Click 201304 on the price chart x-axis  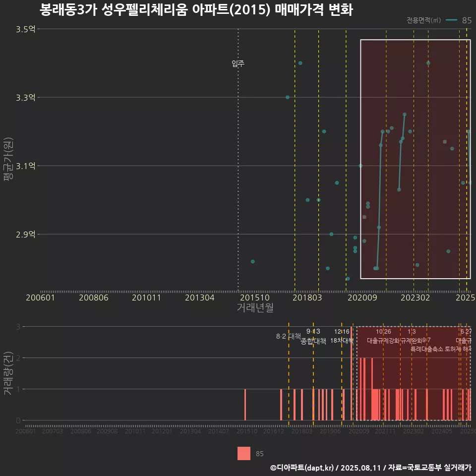tap(199, 297)
